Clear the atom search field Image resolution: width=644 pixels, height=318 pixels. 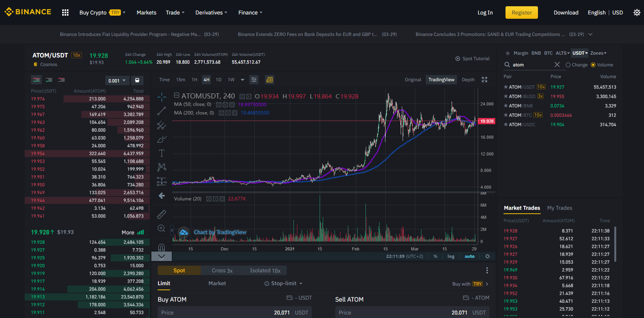(x=557, y=64)
